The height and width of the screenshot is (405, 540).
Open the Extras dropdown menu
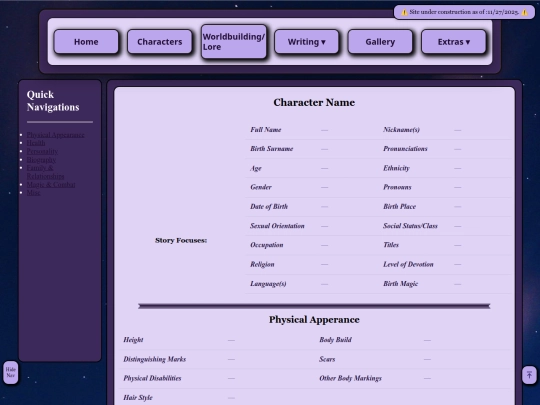click(454, 42)
